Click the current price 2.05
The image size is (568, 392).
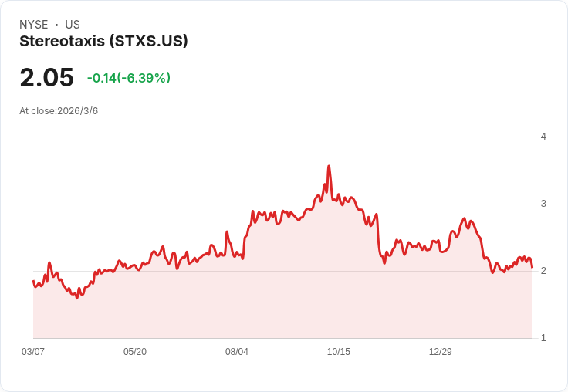click(x=46, y=77)
